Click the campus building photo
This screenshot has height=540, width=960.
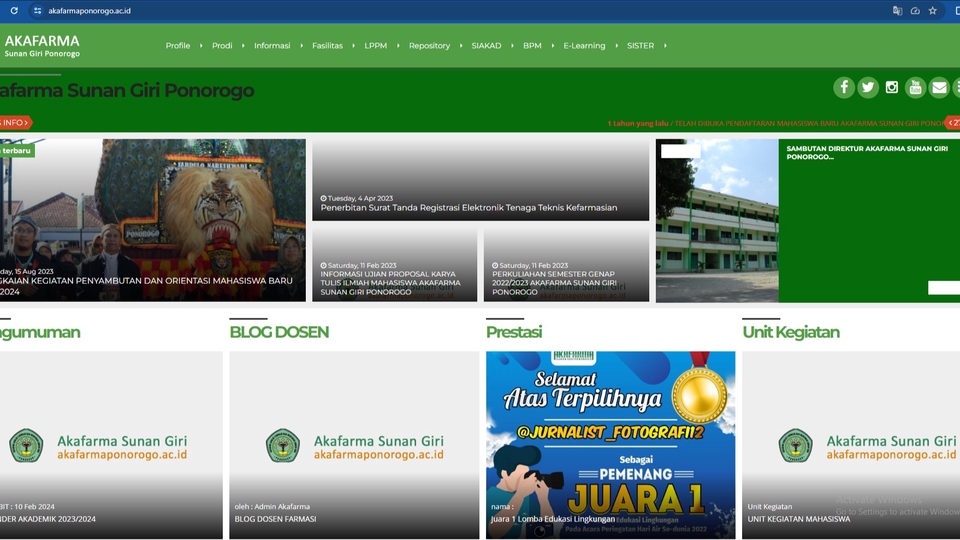pos(717,220)
